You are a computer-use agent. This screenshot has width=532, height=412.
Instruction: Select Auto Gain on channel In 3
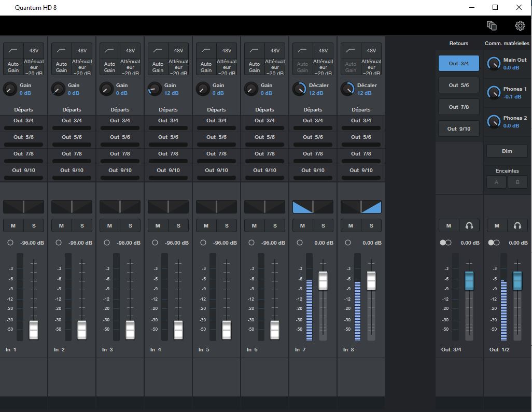(109, 67)
